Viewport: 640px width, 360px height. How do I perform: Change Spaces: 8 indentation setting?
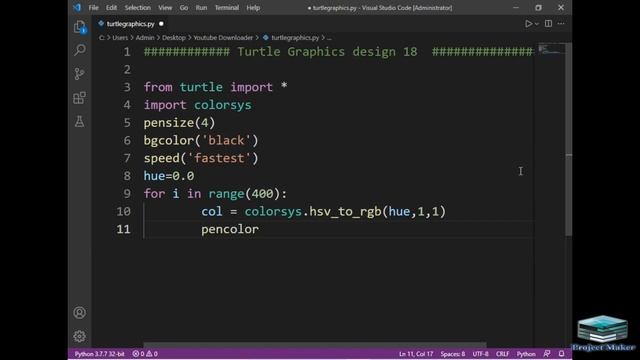pyautogui.click(x=453, y=354)
